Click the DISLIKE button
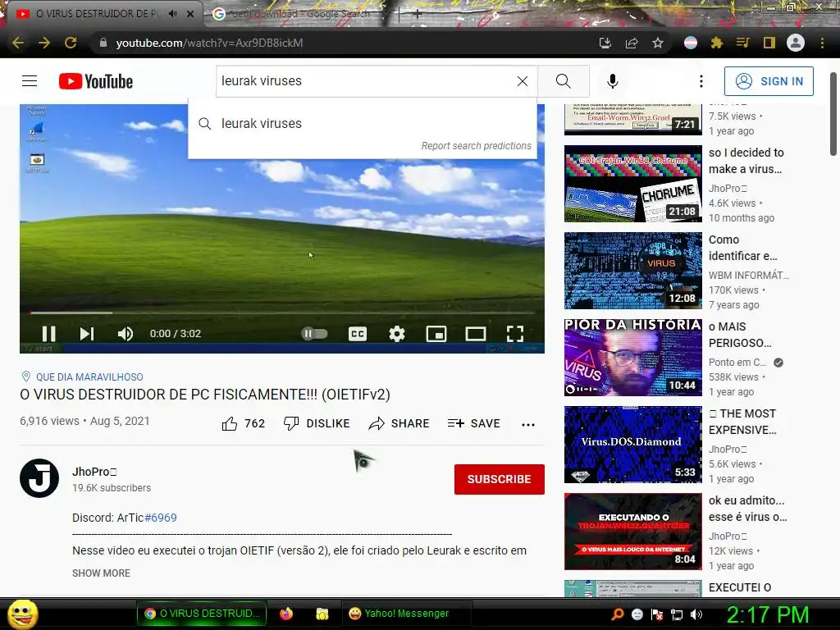 317,424
